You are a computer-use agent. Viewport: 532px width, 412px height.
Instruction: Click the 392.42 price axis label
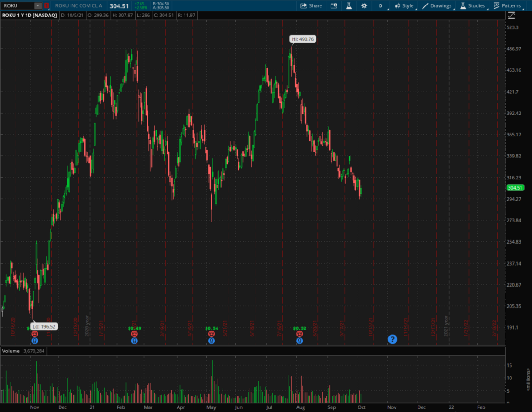pos(514,114)
